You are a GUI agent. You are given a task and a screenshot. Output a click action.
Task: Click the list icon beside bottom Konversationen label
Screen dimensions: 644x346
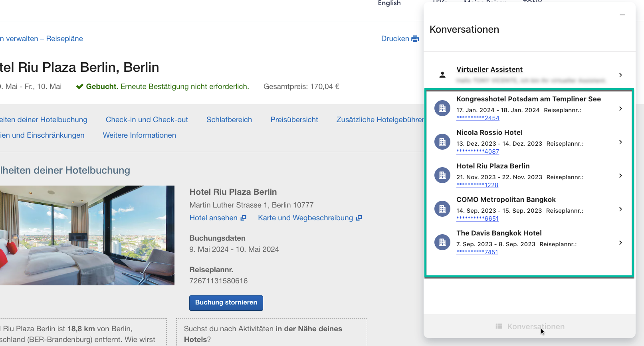[x=499, y=326]
